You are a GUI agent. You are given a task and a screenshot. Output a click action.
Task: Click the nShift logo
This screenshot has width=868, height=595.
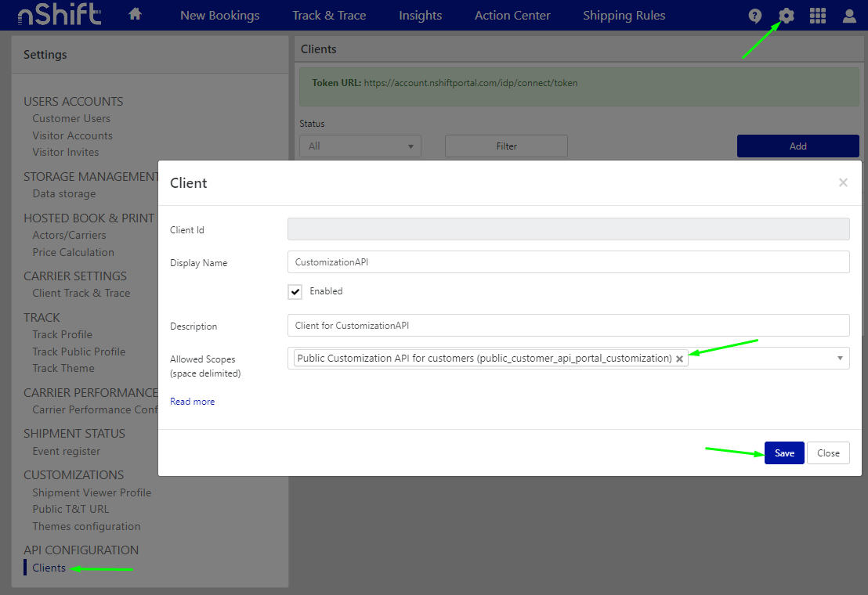pyautogui.click(x=60, y=15)
